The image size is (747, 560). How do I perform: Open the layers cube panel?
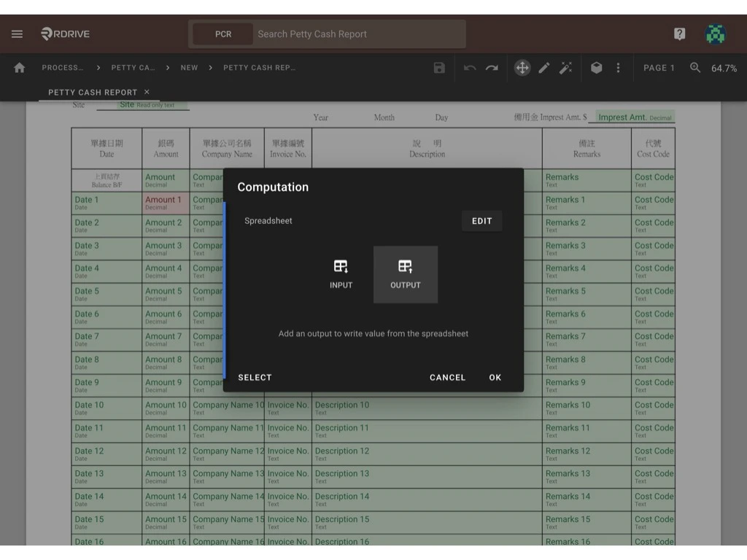click(597, 67)
